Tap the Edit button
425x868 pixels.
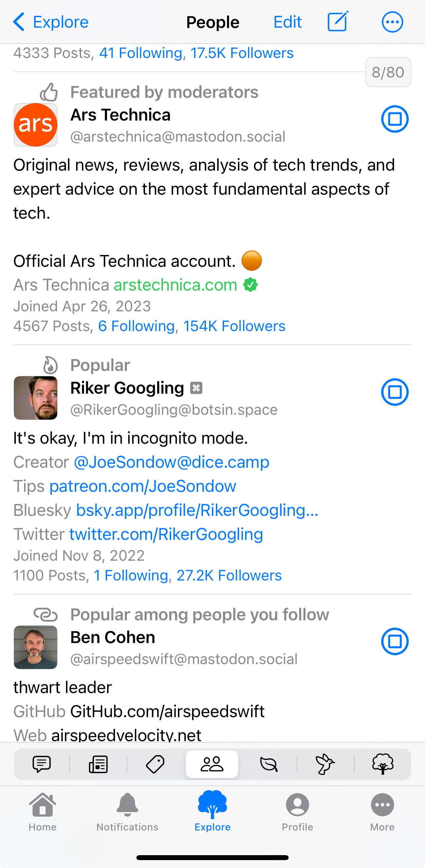click(x=287, y=22)
